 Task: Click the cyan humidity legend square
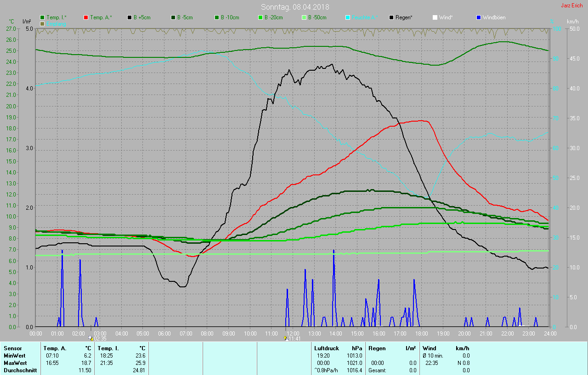pyautogui.click(x=348, y=17)
